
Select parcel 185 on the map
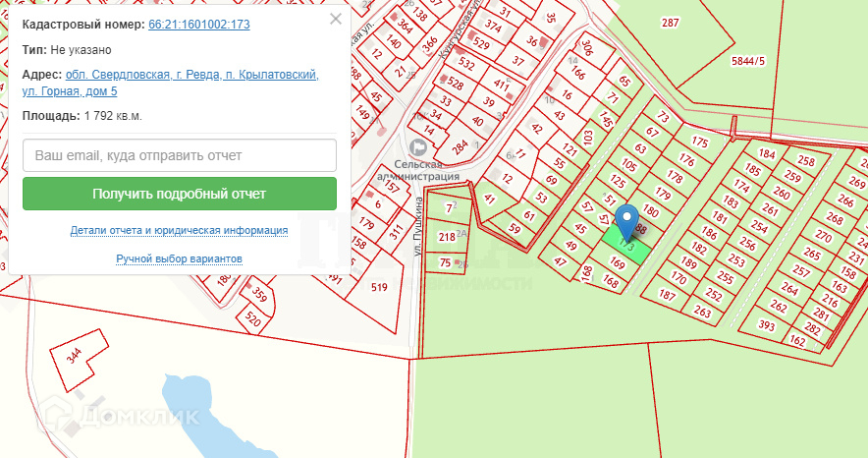point(753,168)
